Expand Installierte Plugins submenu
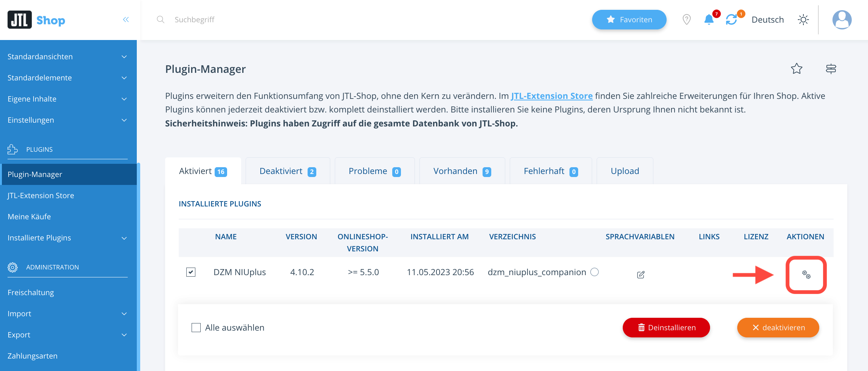 tap(68, 238)
